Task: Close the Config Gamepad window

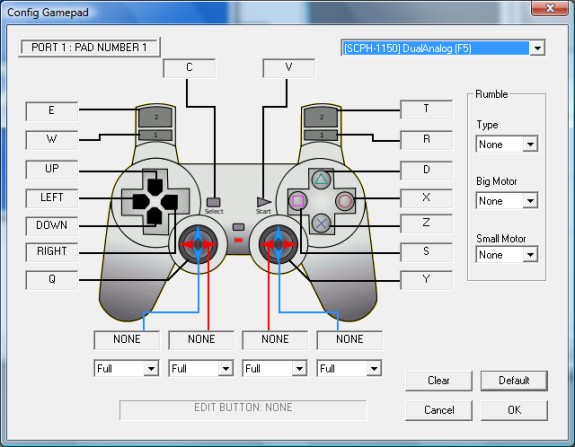Action: click(x=550, y=9)
